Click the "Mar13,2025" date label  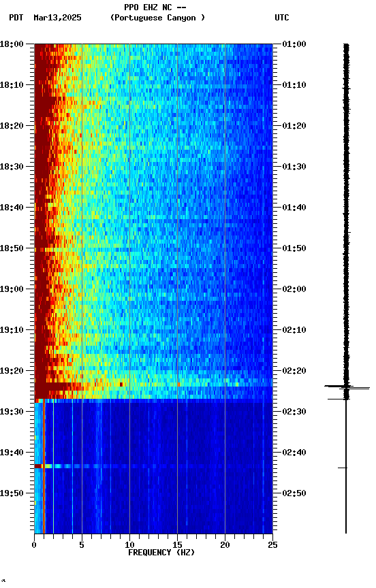(57, 18)
